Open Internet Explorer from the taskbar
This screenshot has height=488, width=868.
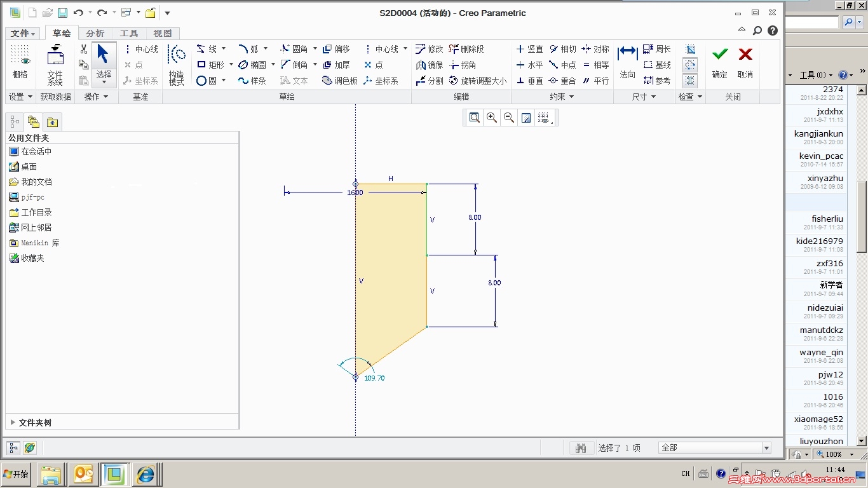click(146, 474)
